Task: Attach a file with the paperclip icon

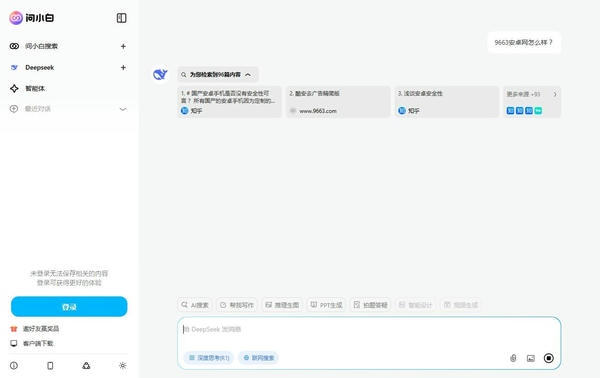Action: [x=513, y=358]
